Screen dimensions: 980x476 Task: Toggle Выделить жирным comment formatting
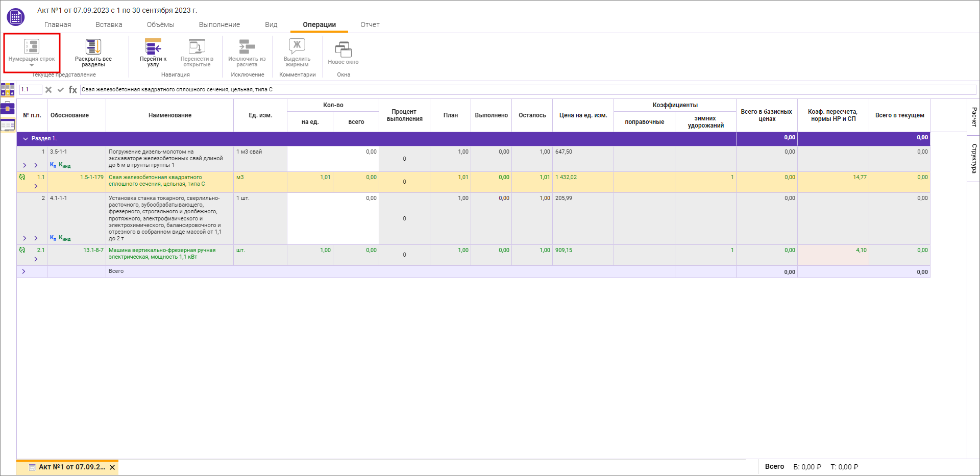[297, 52]
